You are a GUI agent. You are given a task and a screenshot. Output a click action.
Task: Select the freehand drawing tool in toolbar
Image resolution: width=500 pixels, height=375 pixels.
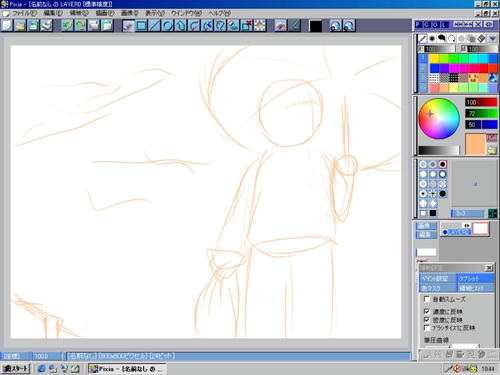point(128,26)
